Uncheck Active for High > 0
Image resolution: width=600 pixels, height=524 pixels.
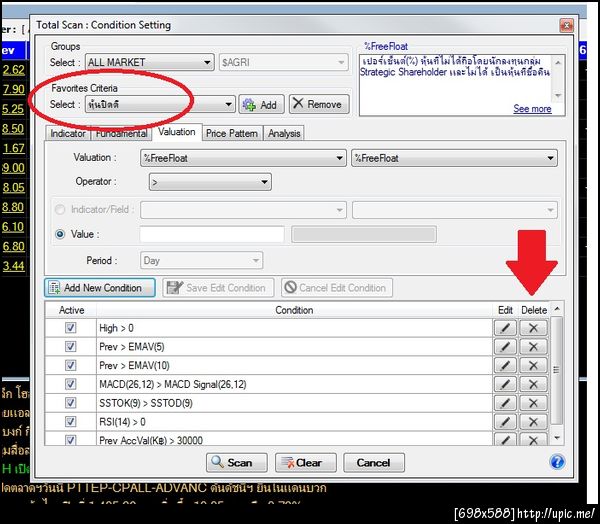71,328
